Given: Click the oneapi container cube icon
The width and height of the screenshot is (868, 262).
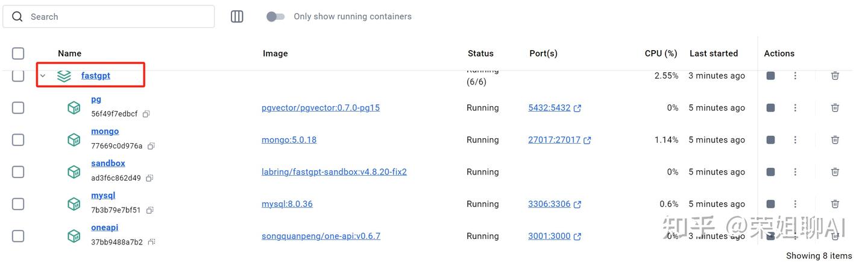Looking at the screenshot, I should [x=74, y=235].
